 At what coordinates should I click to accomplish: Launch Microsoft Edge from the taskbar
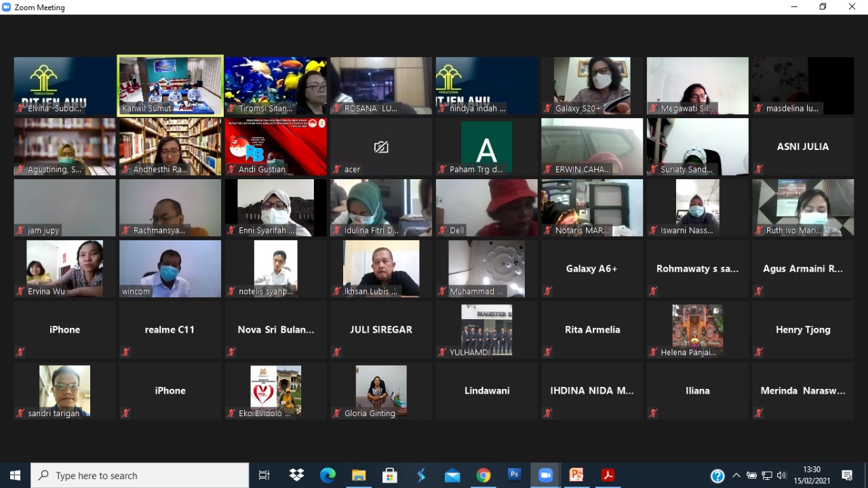328,475
